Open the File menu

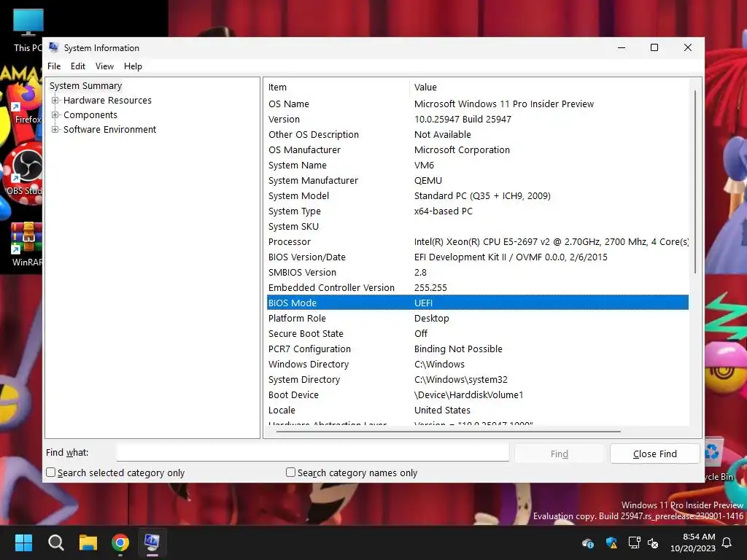point(54,66)
